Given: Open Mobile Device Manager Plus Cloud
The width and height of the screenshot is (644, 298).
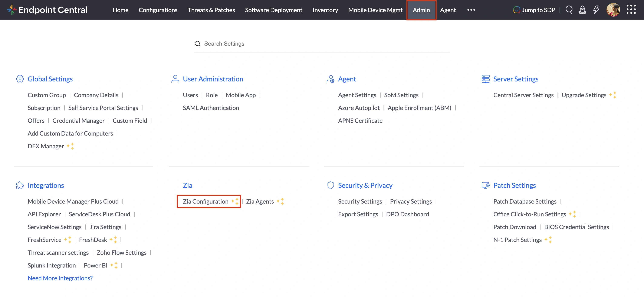Looking at the screenshot, I should [x=73, y=201].
